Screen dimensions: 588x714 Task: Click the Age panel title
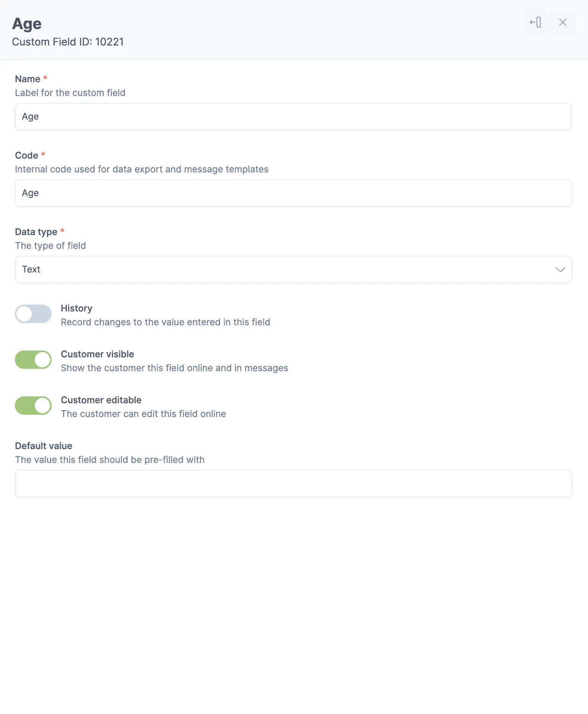click(27, 23)
